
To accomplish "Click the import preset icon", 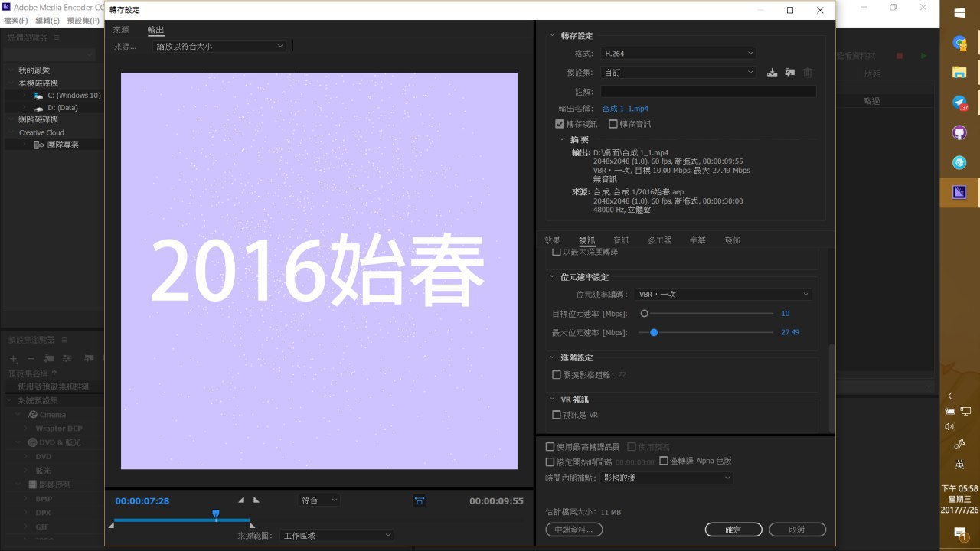I will 789,72.
